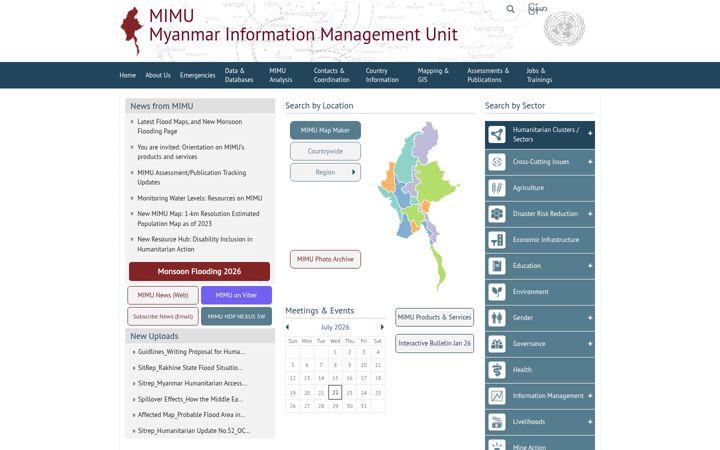Click the MIMU Map Maker button

[x=325, y=130]
